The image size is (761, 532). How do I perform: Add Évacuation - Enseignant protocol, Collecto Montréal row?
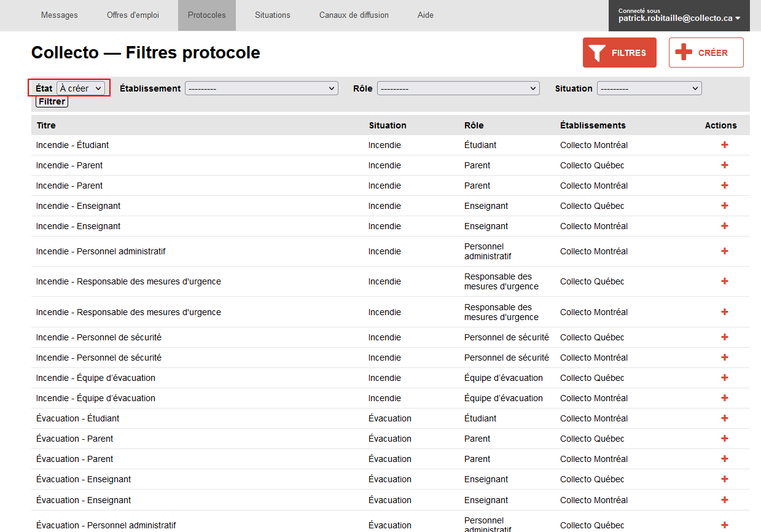[725, 500]
